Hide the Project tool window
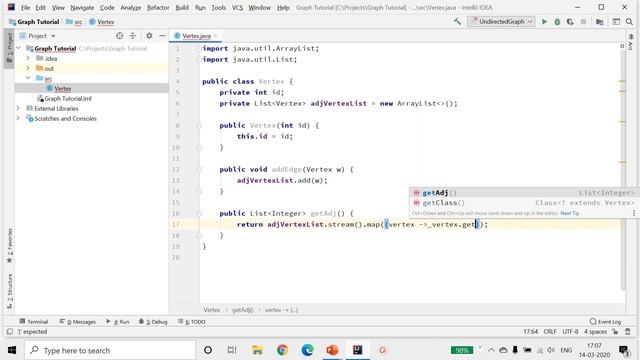The width and height of the screenshot is (640, 360). pos(162,36)
